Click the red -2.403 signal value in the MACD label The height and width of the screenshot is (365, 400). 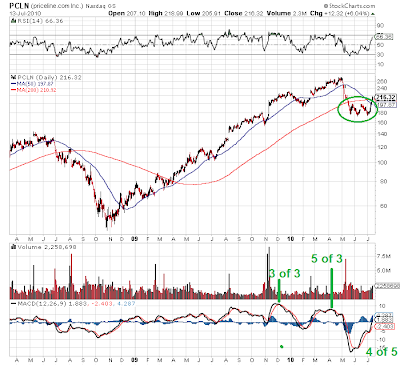(101, 304)
